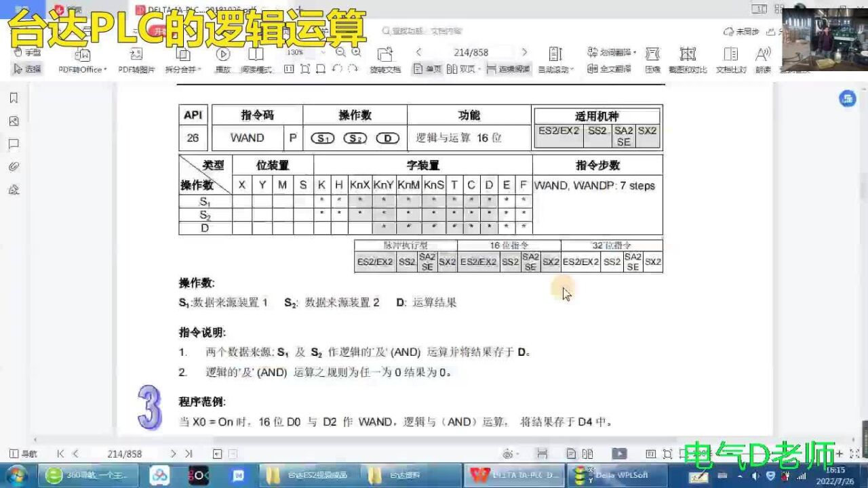Screen dimensions: 868x488
Task: Toggle 单页 single page layout
Action: (x=427, y=69)
